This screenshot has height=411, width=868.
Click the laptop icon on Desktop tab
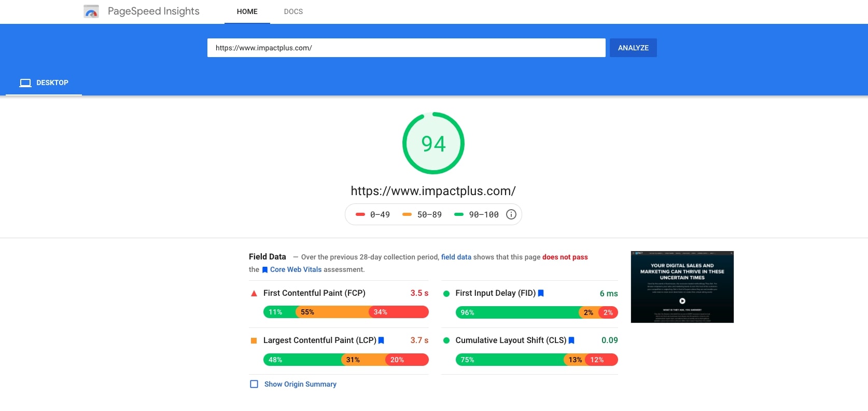(x=25, y=83)
